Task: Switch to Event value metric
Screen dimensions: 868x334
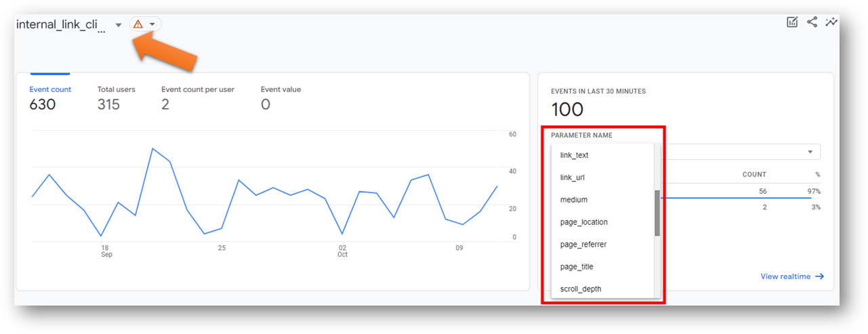Action: 281,89
